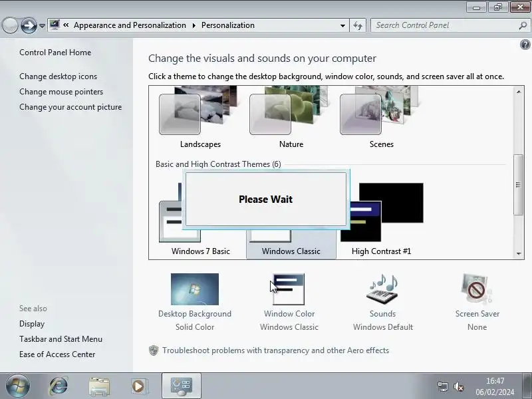
Task: Click the Help question mark icon
Action: click(525, 45)
